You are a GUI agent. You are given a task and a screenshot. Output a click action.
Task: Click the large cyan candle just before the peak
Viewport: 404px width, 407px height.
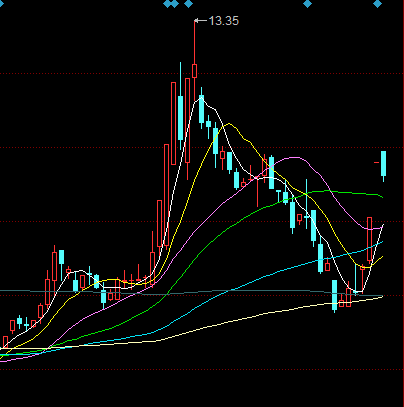[x=181, y=117]
